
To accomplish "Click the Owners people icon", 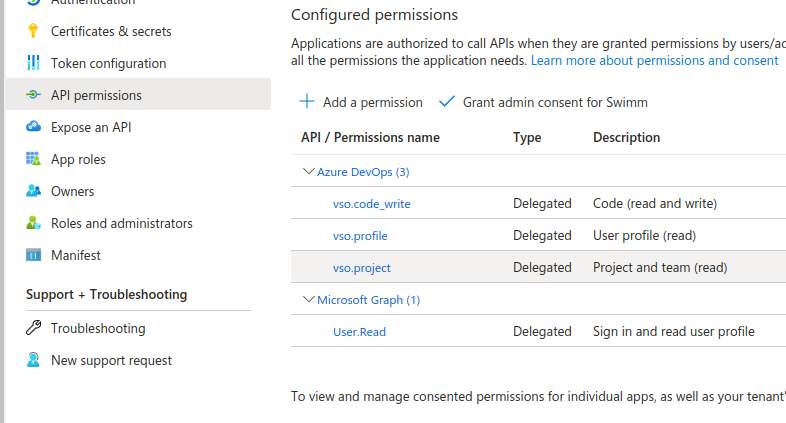I will 33,191.
